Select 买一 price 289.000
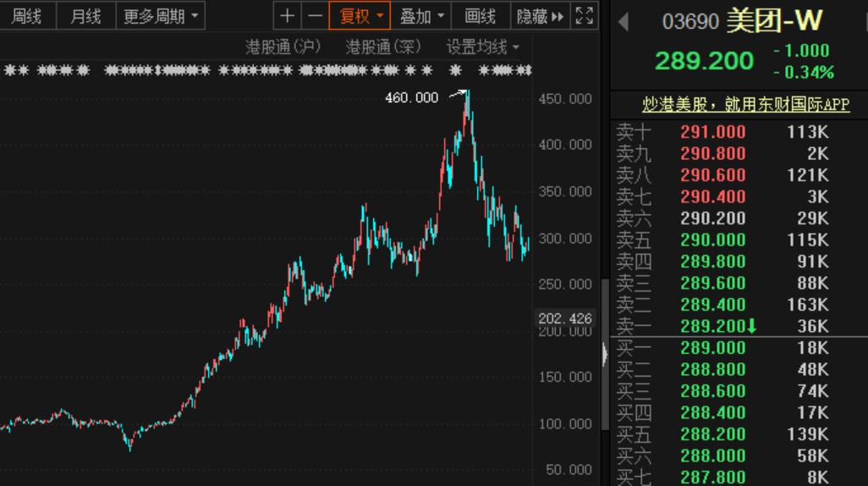The image size is (868, 486). pyautogui.click(x=713, y=348)
